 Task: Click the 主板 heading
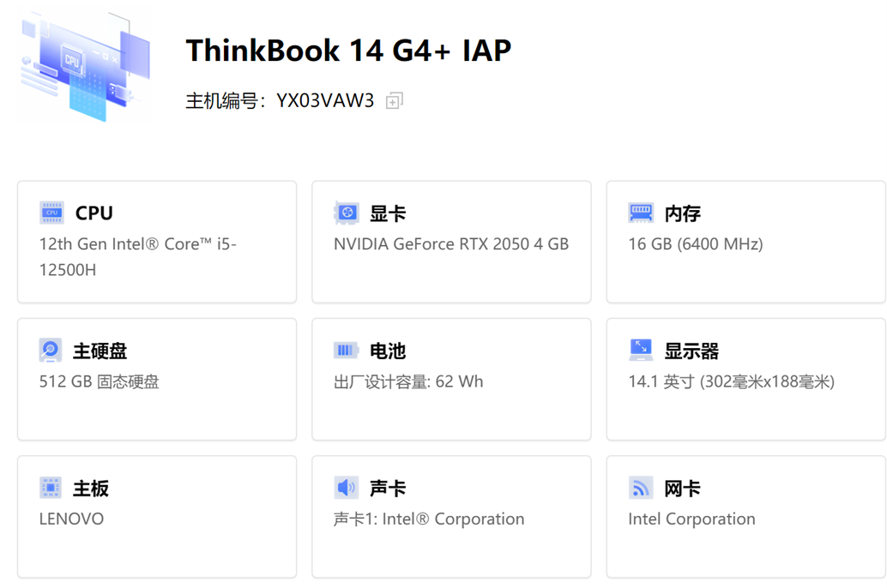tap(91, 489)
